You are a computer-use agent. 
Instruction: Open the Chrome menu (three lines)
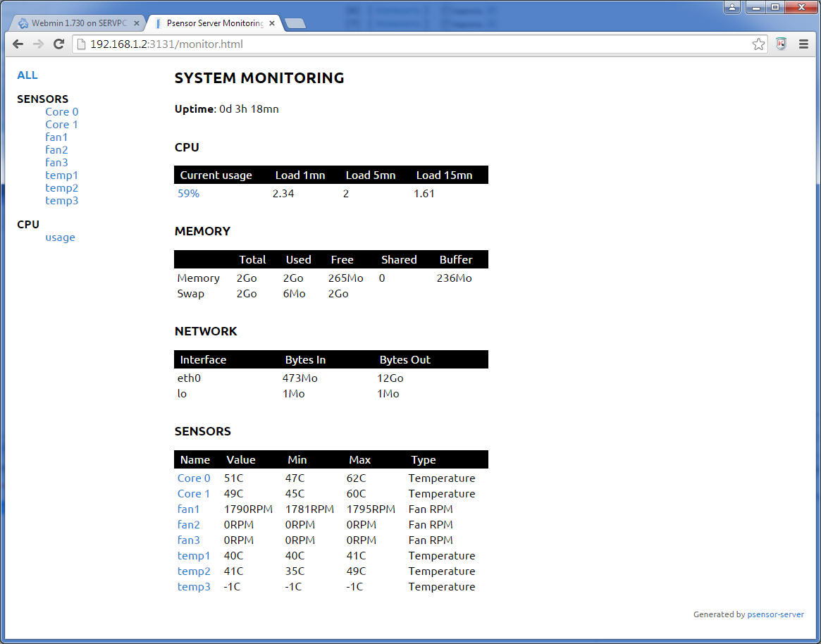coord(803,44)
